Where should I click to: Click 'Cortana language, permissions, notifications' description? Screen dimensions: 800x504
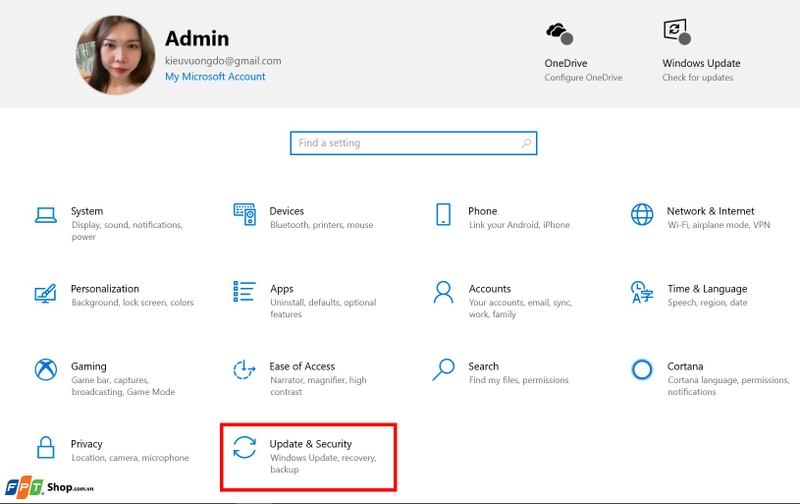pos(728,386)
